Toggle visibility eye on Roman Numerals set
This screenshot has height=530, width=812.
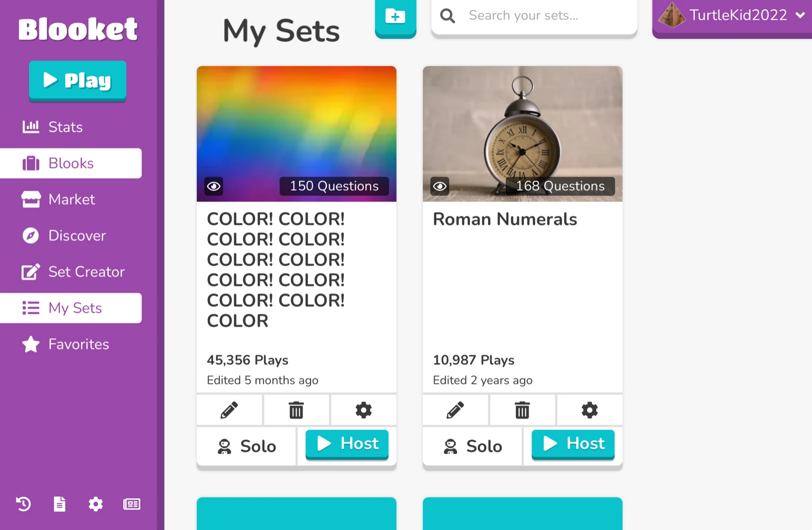(x=440, y=186)
